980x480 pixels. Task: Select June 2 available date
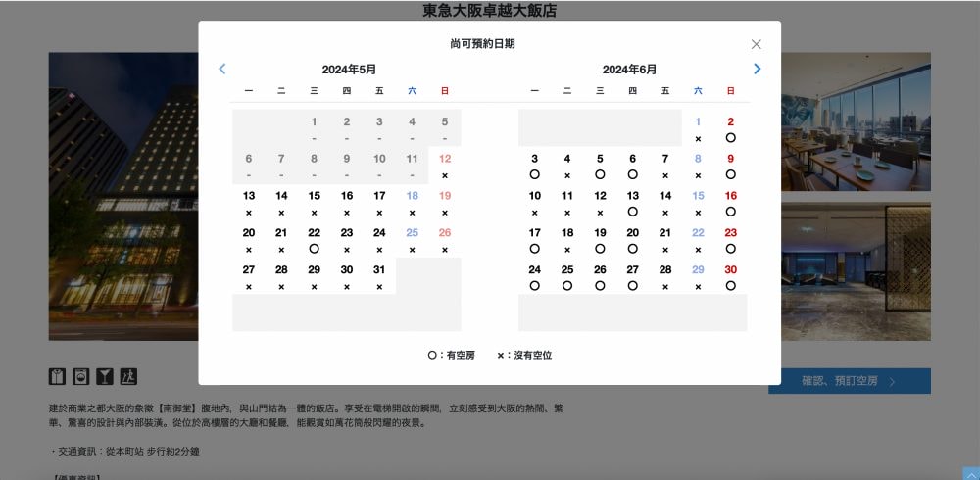pyautogui.click(x=731, y=129)
